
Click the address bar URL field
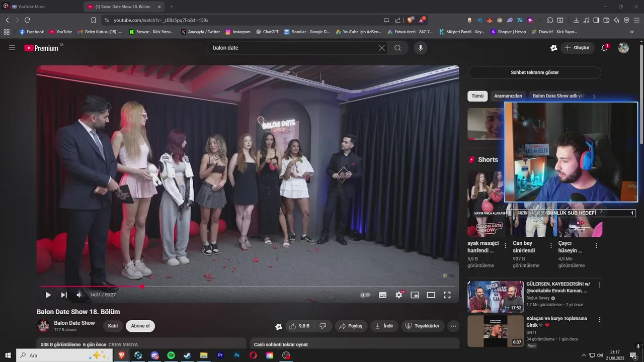pos(242,20)
